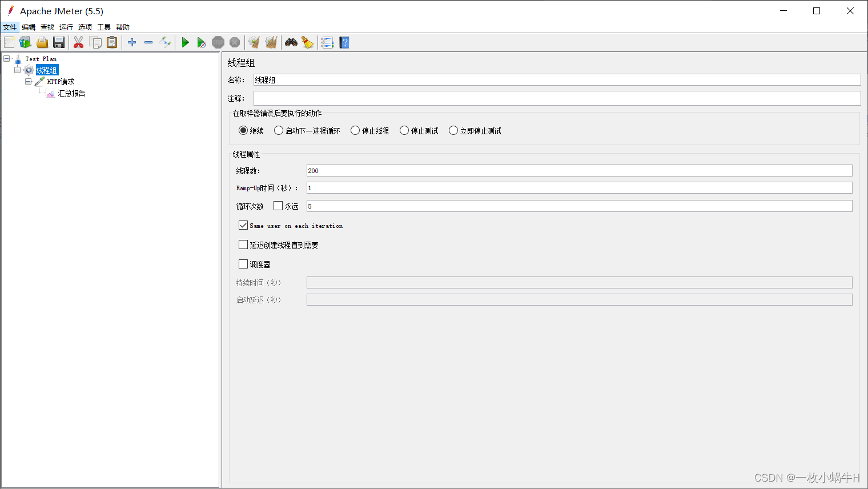Start test with no pauses icon

[x=202, y=42]
